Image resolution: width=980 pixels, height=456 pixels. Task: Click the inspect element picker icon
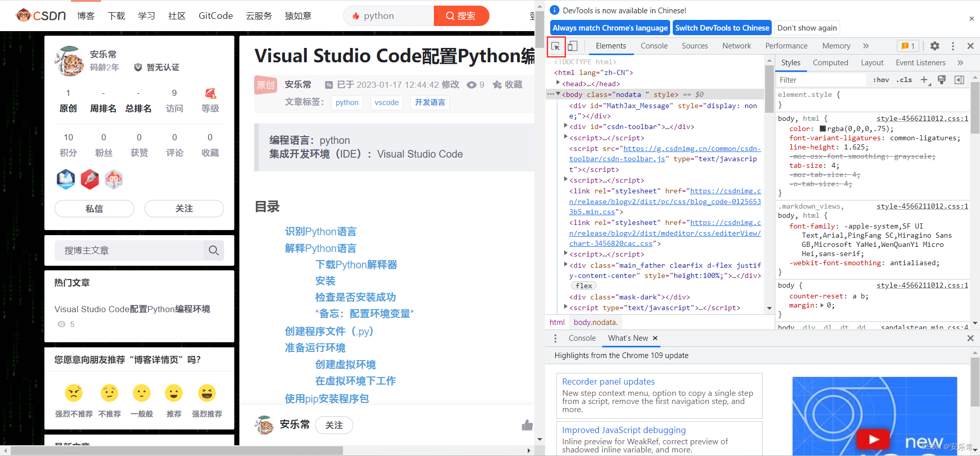(x=556, y=46)
